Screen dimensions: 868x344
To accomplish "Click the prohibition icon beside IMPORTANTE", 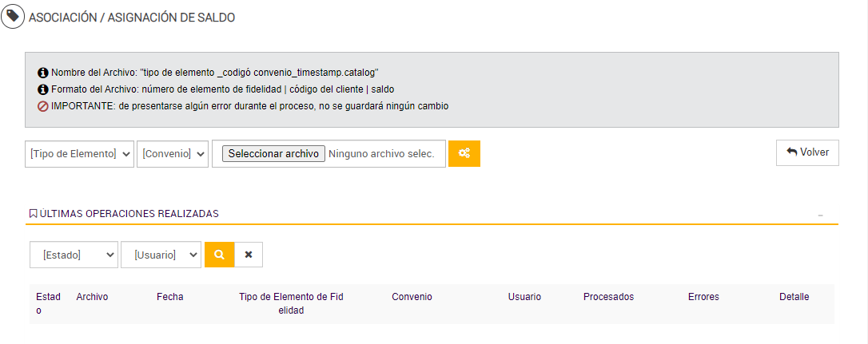I will pos(43,106).
